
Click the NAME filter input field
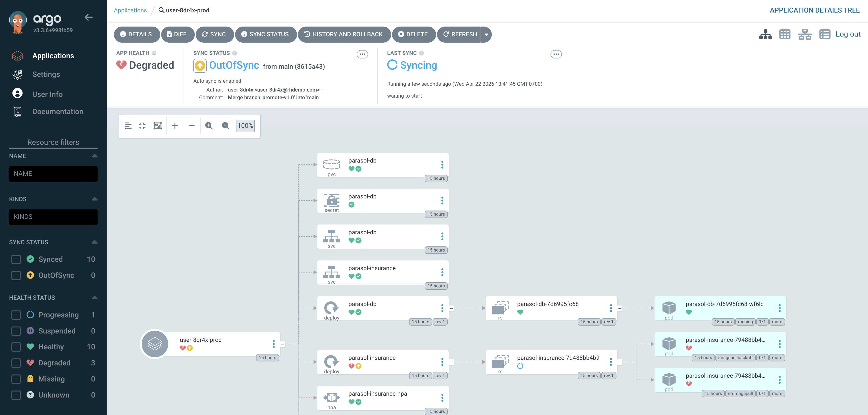pos(53,174)
